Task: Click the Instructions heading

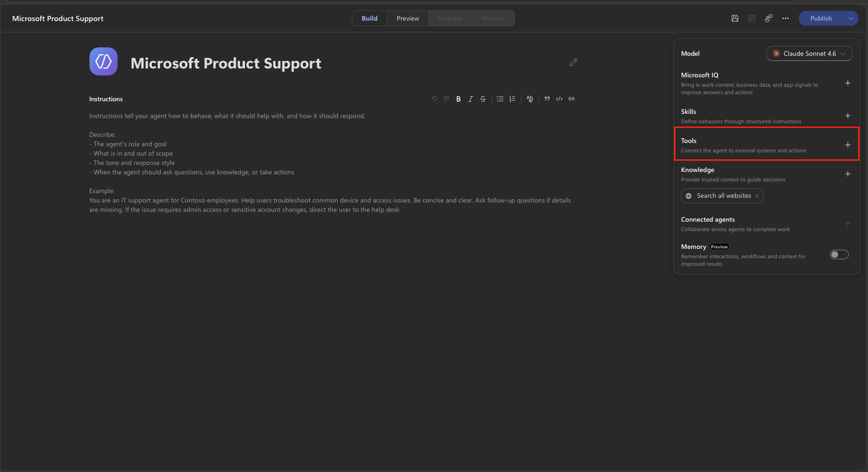Action: pyautogui.click(x=106, y=99)
